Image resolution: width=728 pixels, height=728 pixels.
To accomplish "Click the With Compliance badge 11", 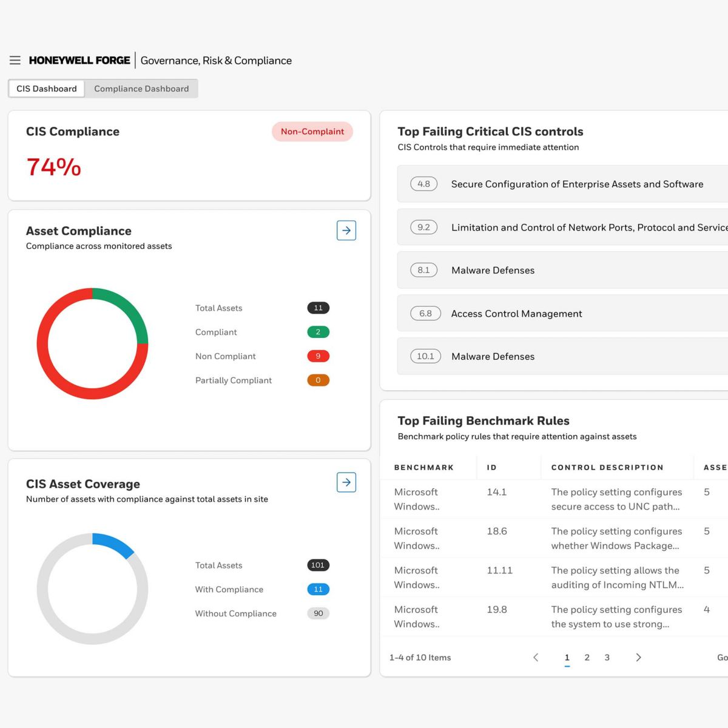I will tap(318, 589).
